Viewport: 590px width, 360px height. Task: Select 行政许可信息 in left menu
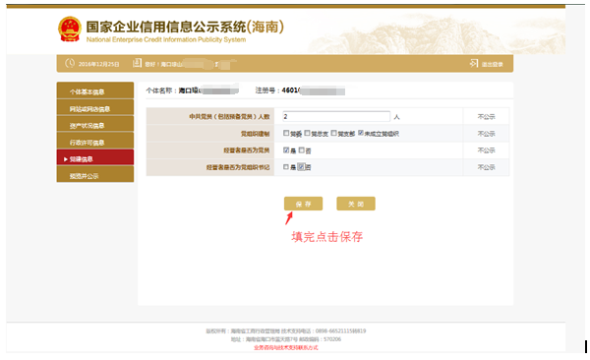[x=95, y=141]
